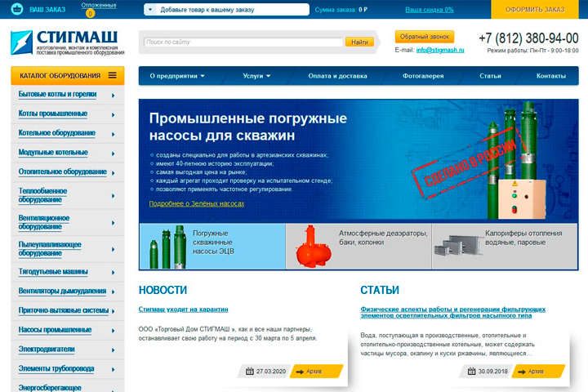The height and width of the screenshot is (392, 588).
Task: Click calendar icon beside 27.03.2020
Action: pos(250,372)
